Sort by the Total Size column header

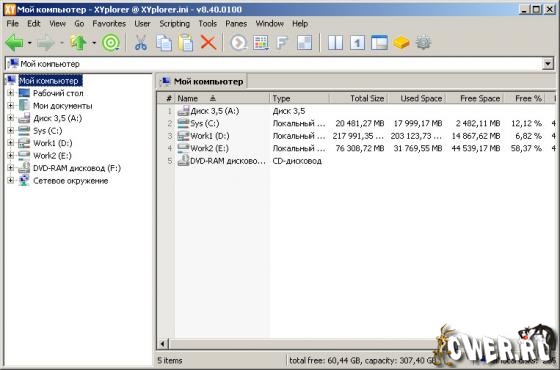tap(359, 98)
